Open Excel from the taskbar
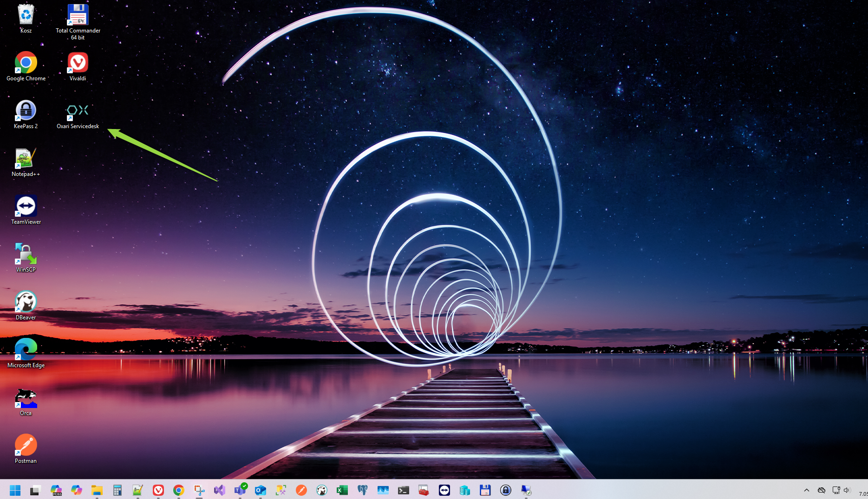The height and width of the screenshot is (499, 868). [x=342, y=490]
